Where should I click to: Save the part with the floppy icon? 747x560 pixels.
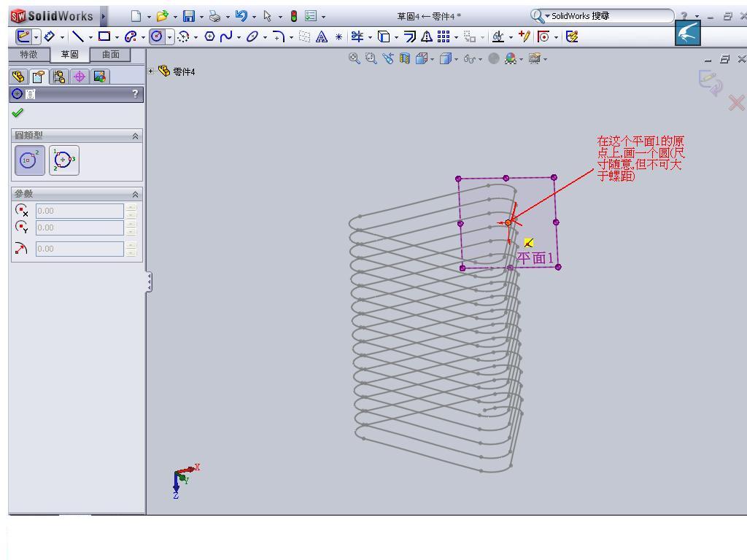[x=189, y=16]
